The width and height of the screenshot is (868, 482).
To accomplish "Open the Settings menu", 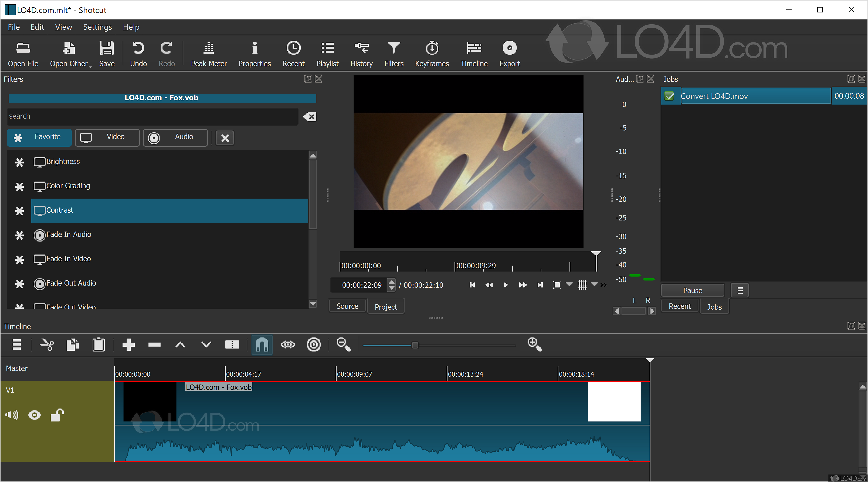I will click(97, 27).
